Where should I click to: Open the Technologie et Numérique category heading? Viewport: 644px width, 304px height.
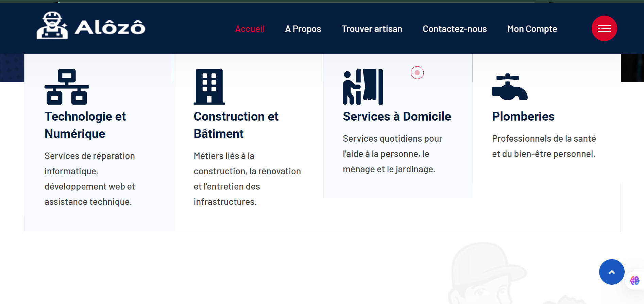point(85,125)
